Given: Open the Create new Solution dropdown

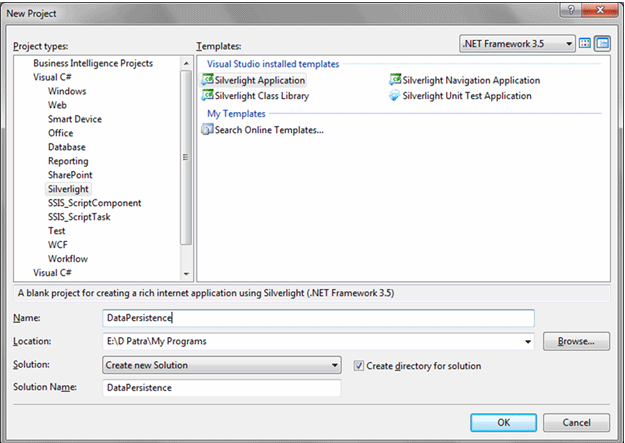Looking at the screenshot, I should (222, 365).
